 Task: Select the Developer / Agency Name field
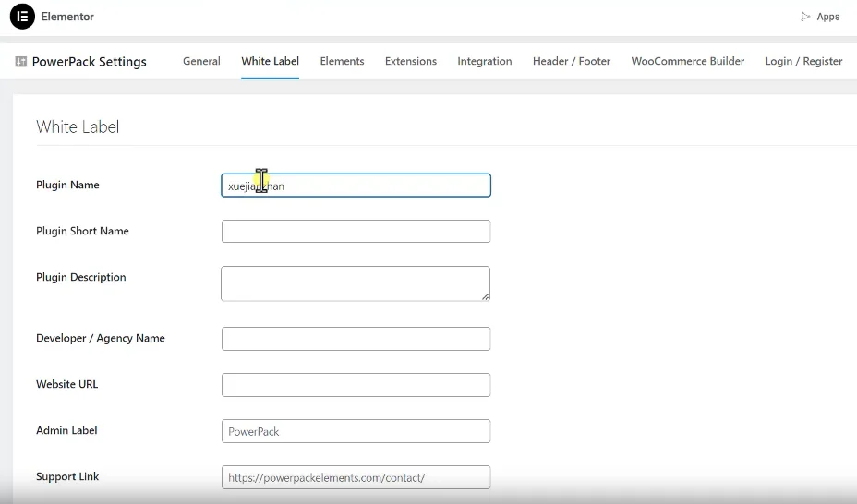(x=356, y=339)
